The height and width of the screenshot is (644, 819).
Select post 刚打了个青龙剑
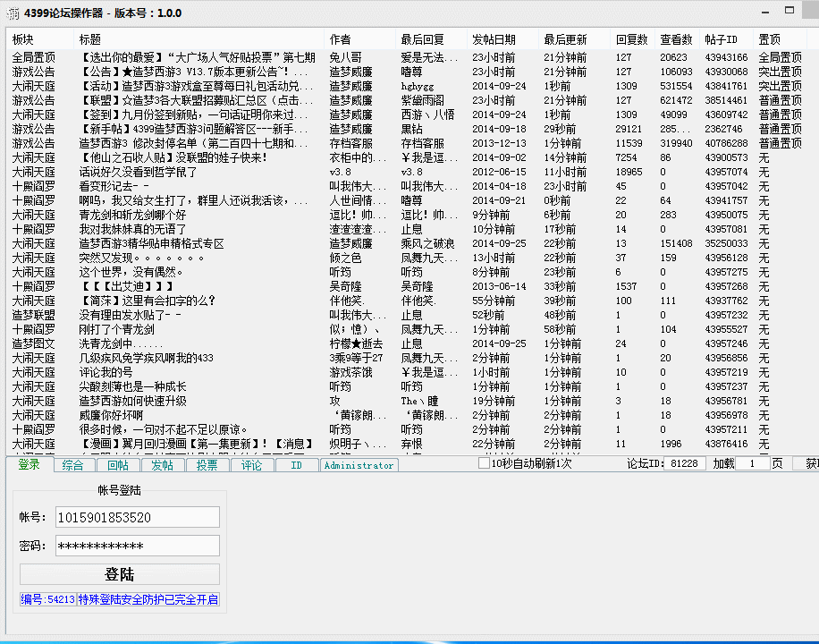116,329
